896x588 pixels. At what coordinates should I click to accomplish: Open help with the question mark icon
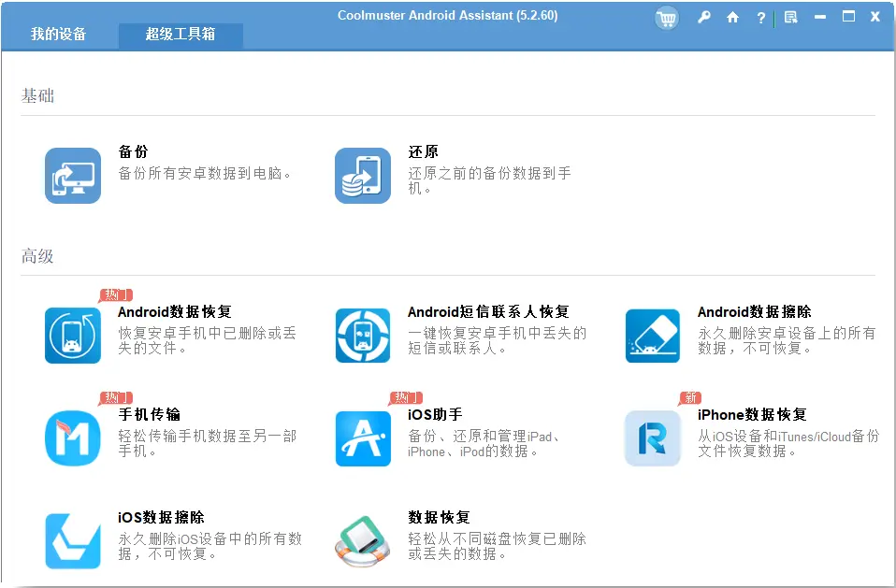point(760,18)
